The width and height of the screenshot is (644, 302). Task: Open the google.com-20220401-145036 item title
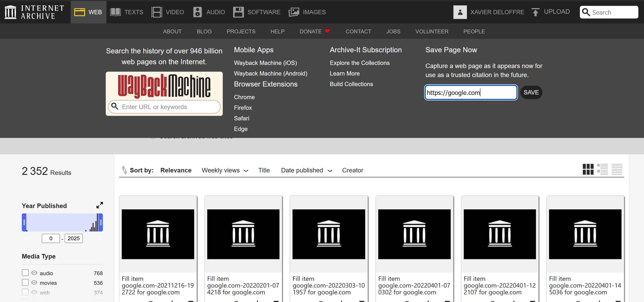pos(585,286)
